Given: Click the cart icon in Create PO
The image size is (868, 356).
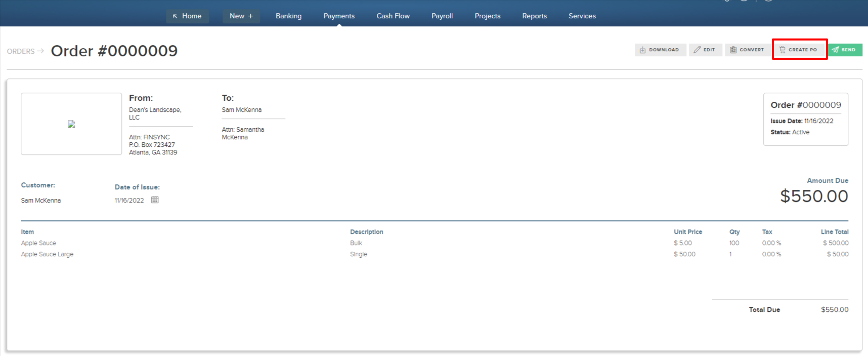Looking at the screenshot, I should point(782,50).
